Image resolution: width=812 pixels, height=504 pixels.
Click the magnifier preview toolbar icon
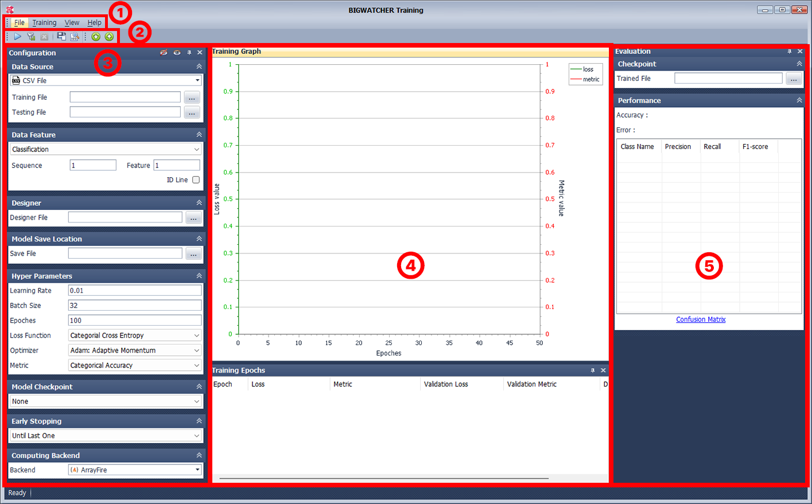tap(75, 37)
